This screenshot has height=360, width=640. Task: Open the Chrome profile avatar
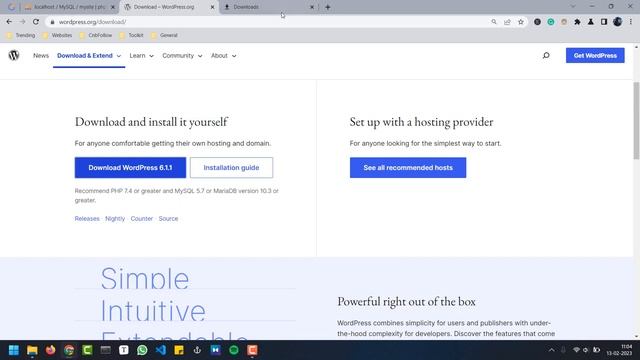pos(618,22)
